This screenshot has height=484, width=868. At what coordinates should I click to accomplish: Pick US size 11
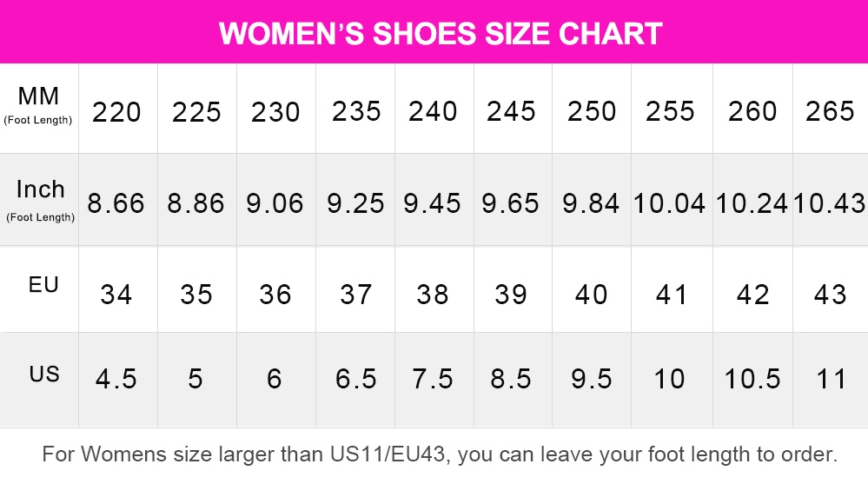[x=832, y=380]
